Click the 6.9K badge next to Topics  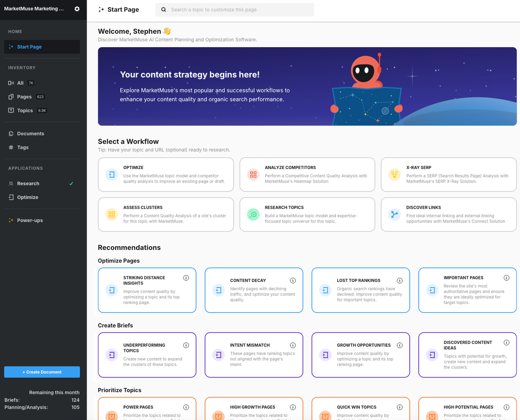42,110
